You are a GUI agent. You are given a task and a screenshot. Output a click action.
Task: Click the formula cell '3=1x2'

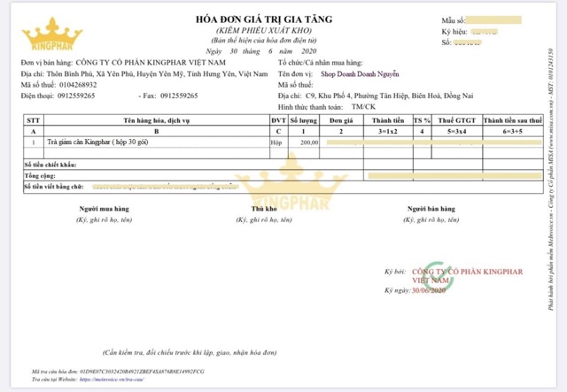(x=388, y=132)
